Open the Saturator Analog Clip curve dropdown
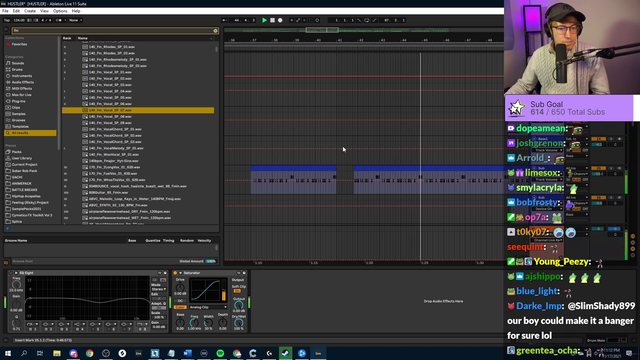The image size is (640, 360). 208,307
